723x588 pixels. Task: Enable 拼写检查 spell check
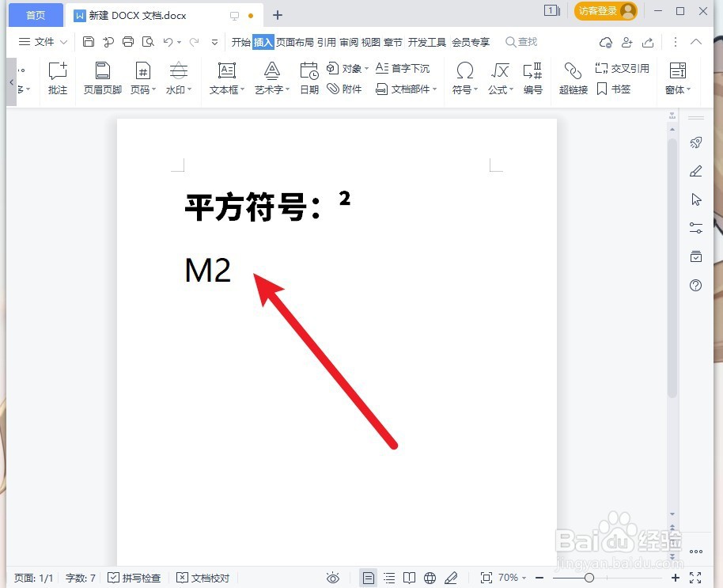[134, 578]
